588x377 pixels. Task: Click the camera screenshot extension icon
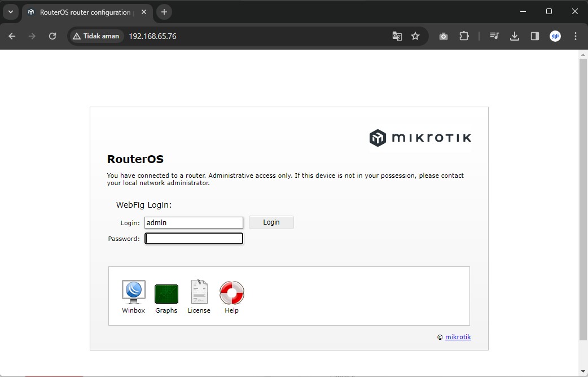coord(444,36)
